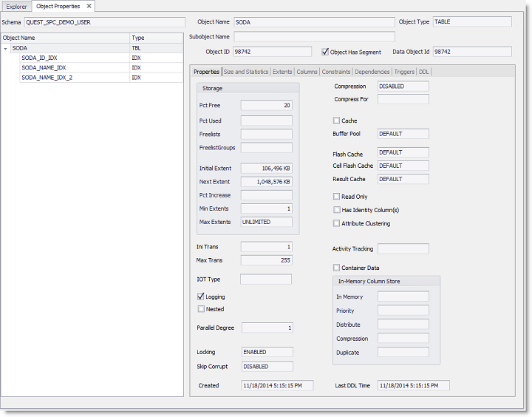The height and width of the screenshot is (417, 532).
Task: Sort by the Object Name column header
Action: pos(65,37)
